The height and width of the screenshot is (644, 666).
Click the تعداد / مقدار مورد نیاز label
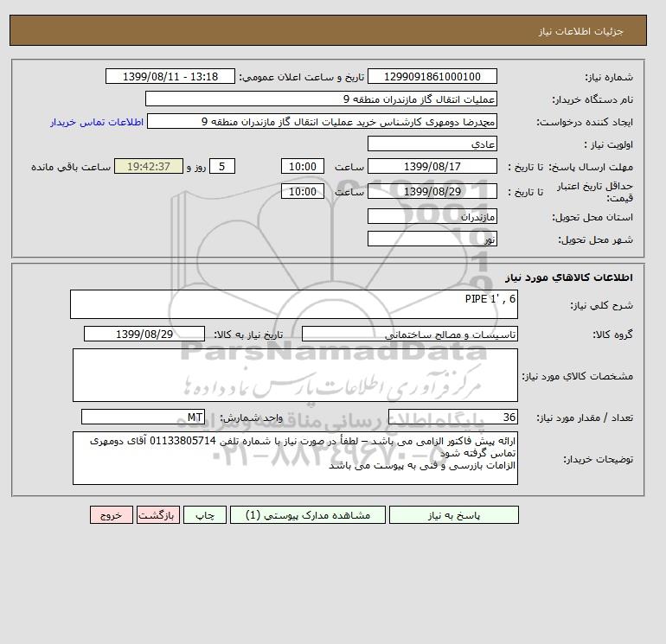[x=585, y=418]
